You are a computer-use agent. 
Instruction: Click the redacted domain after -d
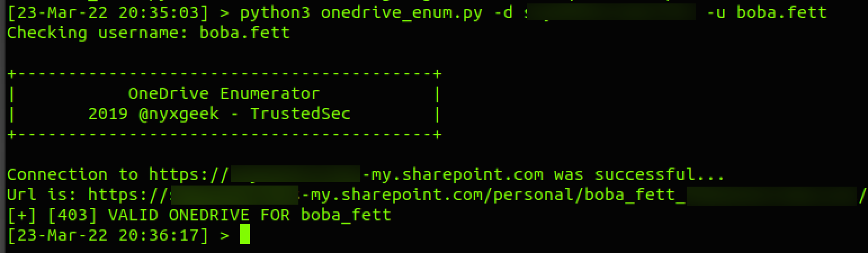pos(610,12)
